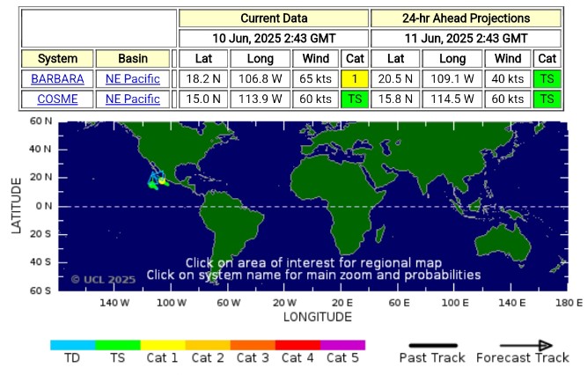This screenshot has height=375, width=588.
Task: Select the '114.5 W' projected longitude cell
Action: pyautogui.click(x=452, y=99)
